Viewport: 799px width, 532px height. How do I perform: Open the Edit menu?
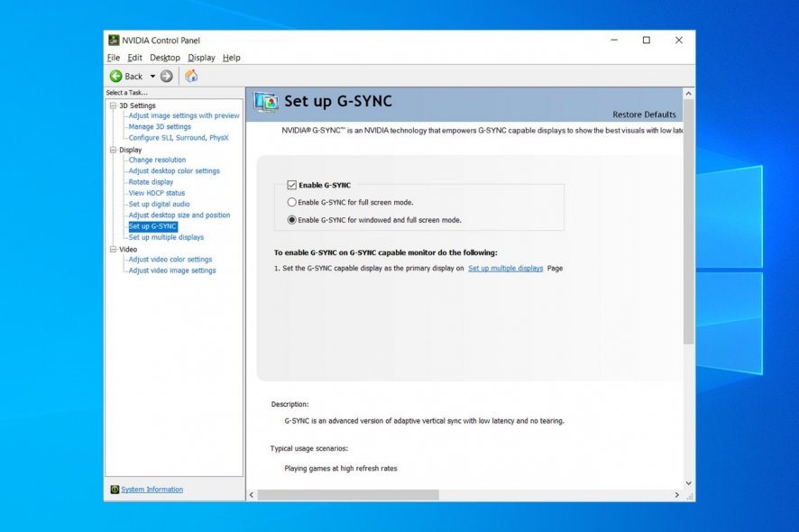(134, 58)
